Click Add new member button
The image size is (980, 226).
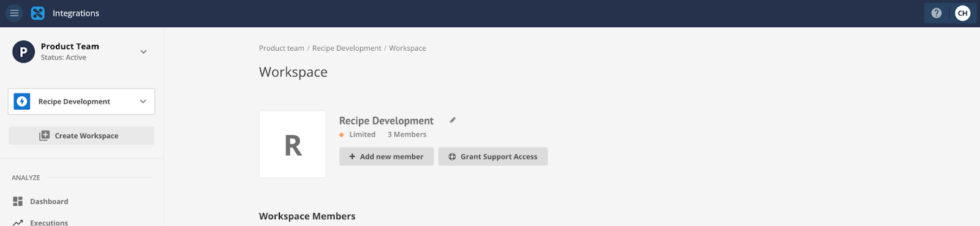tap(386, 156)
